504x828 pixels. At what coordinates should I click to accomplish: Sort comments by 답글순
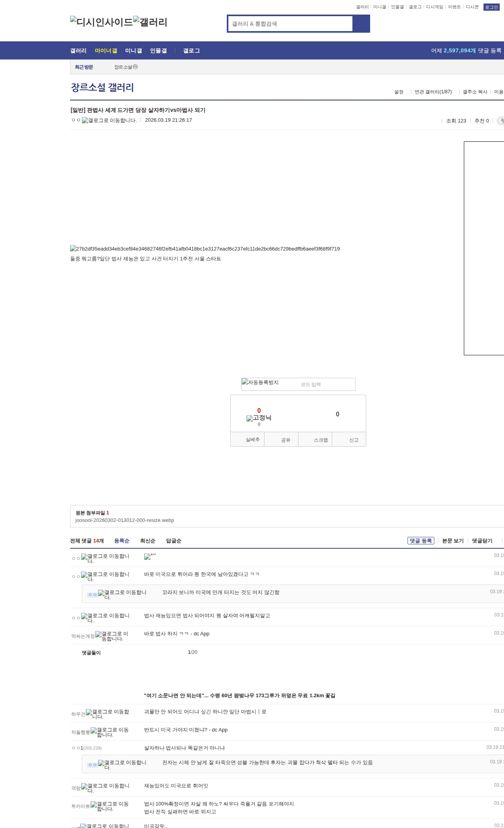[174, 541]
